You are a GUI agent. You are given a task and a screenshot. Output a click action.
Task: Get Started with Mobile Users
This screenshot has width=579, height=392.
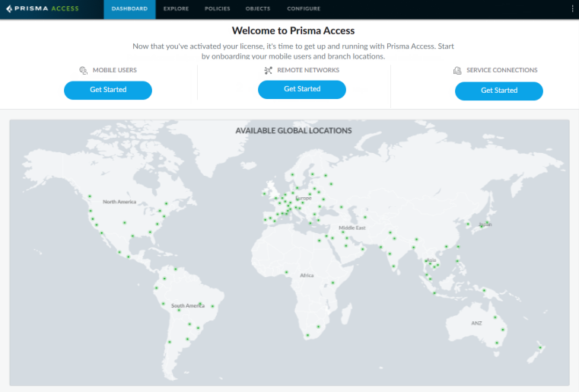pyautogui.click(x=108, y=90)
